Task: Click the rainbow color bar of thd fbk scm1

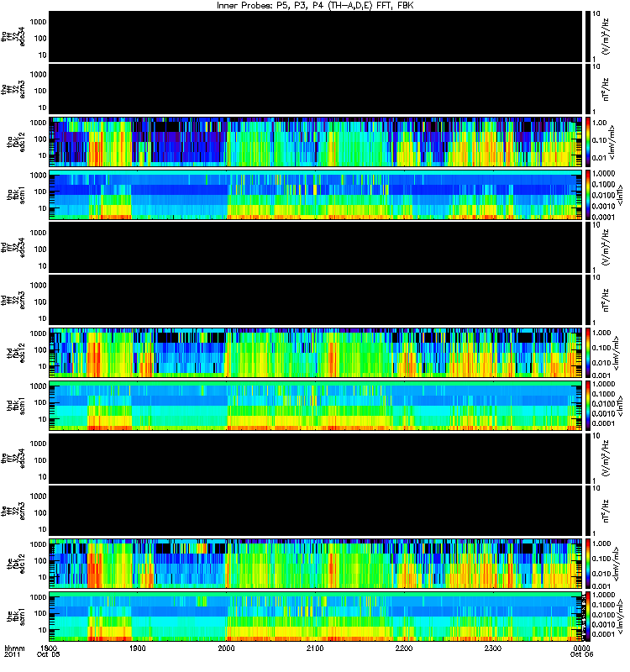Action: click(588, 406)
